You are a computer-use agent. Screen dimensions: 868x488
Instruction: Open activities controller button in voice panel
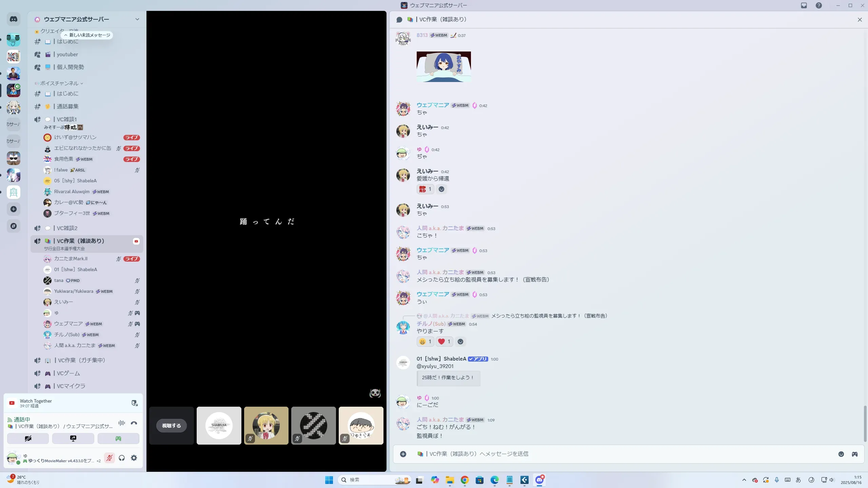coord(118,439)
